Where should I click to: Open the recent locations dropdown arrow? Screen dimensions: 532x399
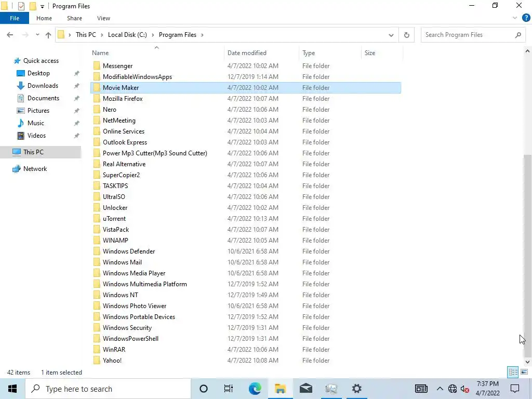click(x=37, y=35)
